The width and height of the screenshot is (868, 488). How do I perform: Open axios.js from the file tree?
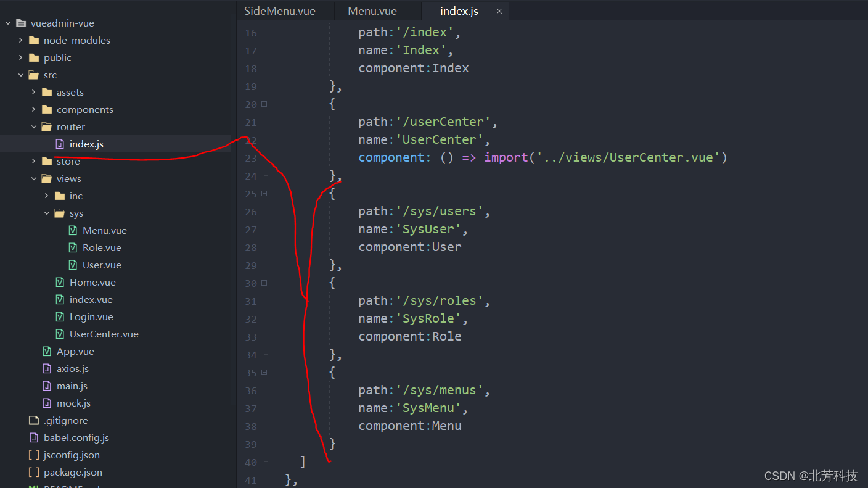click(73, 369)
